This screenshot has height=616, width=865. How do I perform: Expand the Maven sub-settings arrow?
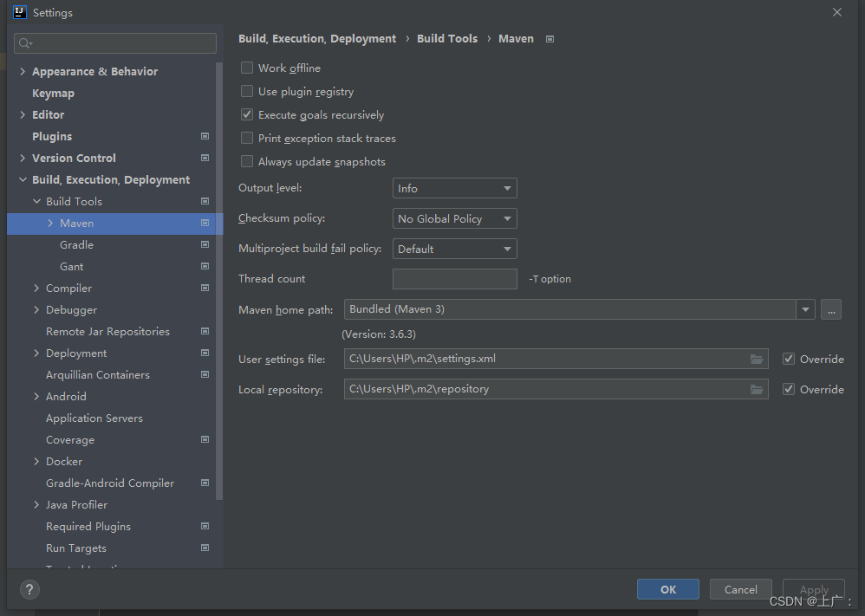pyautogui.click(x=50, y=223)
